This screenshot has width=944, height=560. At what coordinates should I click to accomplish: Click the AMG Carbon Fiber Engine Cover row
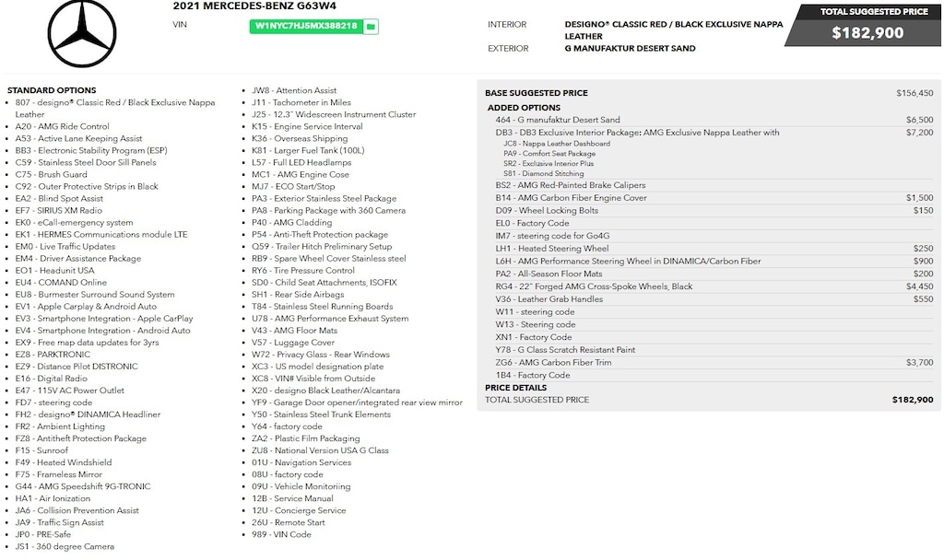coord(572,198)
